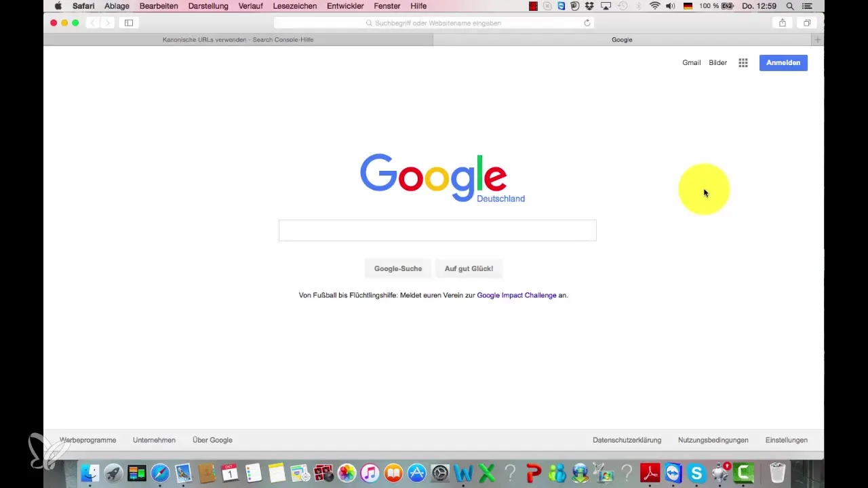The image size is (868, 488).
Task: Click the Google search input field
Action: pyautogui.click(x=437, y=230)
